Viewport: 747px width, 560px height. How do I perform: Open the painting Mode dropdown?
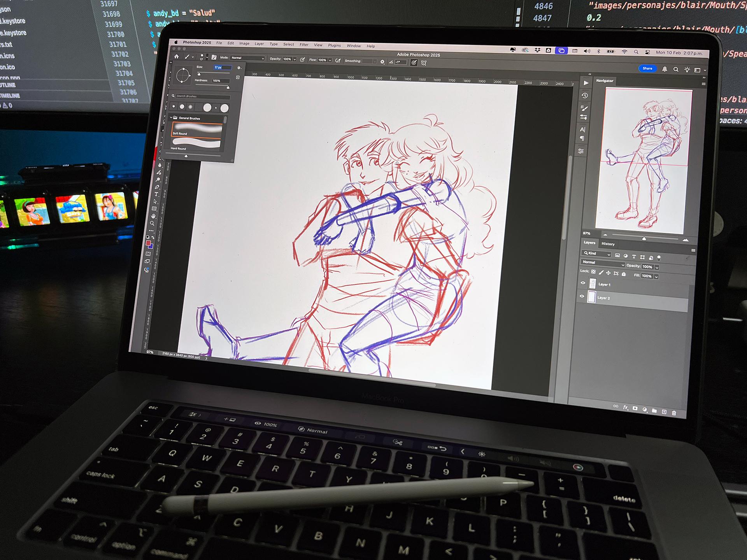(247, 58)
